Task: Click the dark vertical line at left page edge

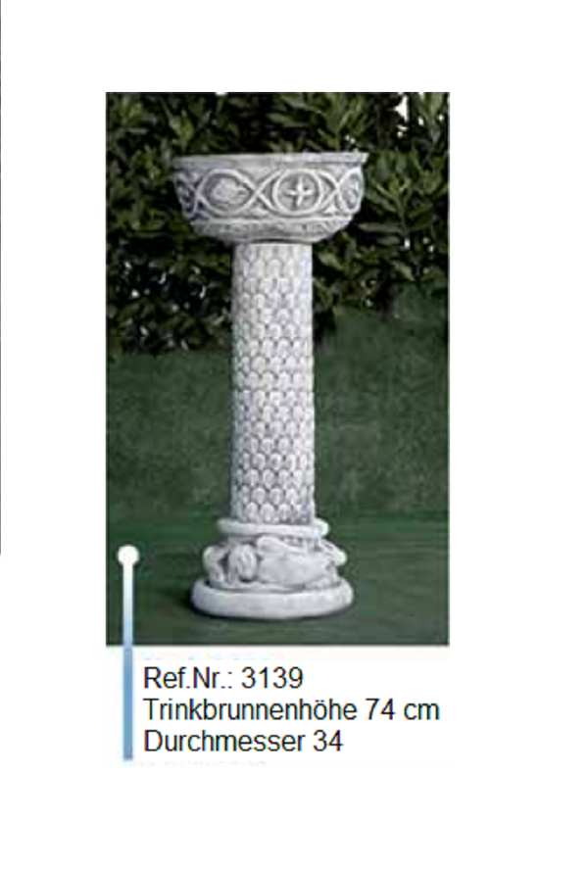Action: (1, 276)
